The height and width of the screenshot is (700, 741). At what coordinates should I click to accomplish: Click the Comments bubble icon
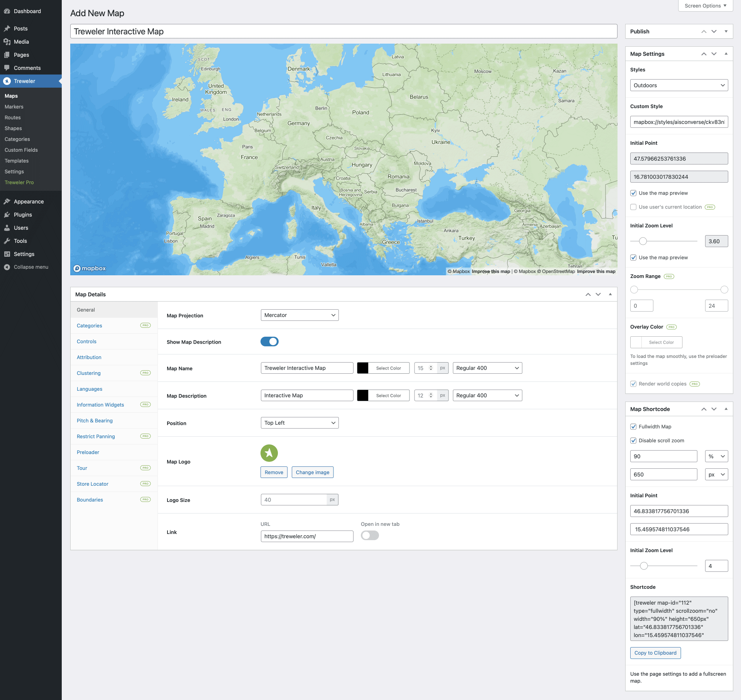tap(7, 68)
